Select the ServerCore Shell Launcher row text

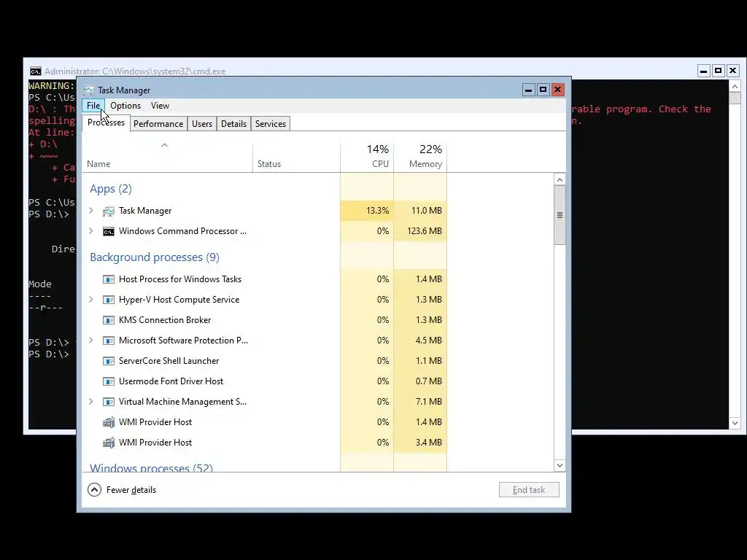(x=169, y=361)
